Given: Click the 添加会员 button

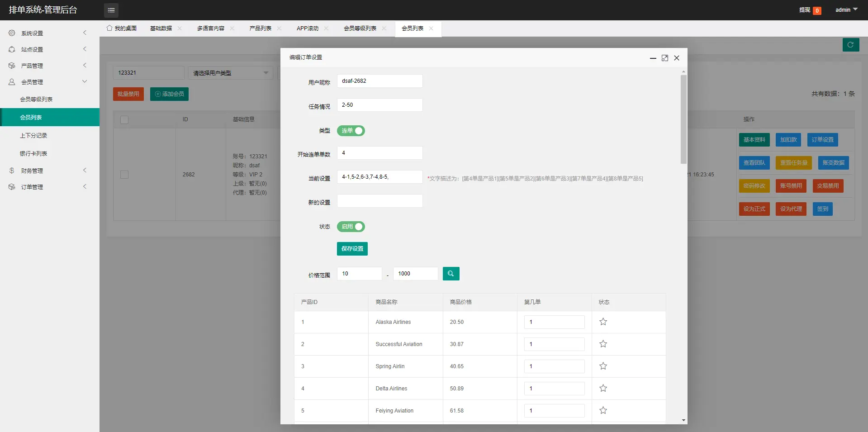Looking at the screenshot, I should [x=169, y=94].
